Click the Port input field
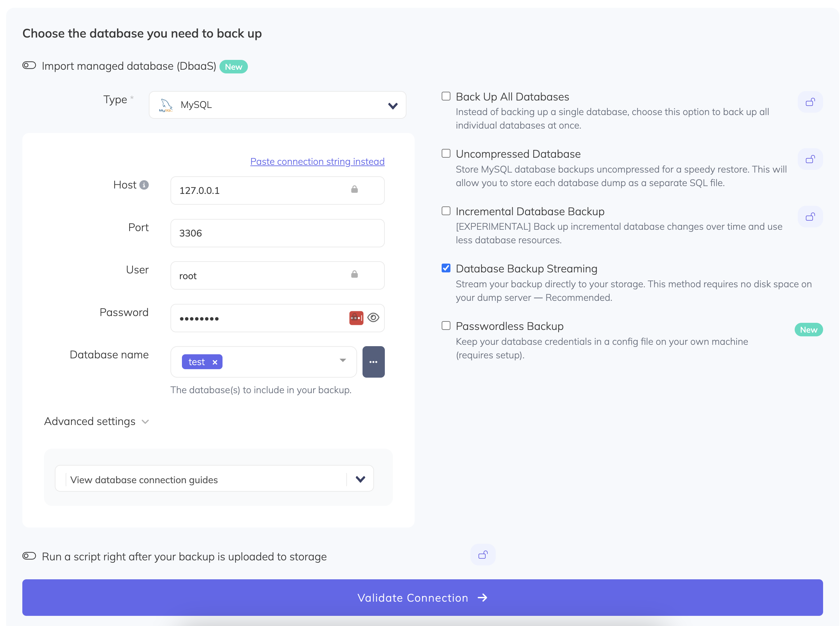 [277, 233]
